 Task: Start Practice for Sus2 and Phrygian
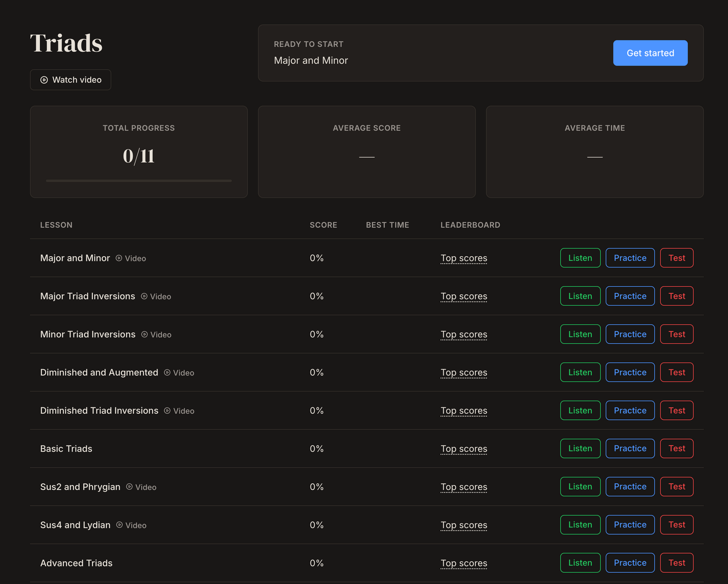(630, 487)
